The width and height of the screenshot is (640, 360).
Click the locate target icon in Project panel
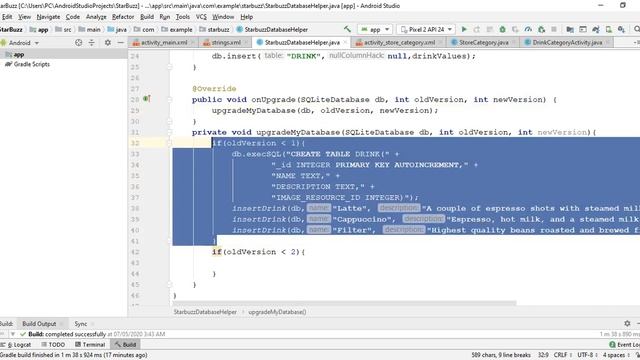(78, 42)
